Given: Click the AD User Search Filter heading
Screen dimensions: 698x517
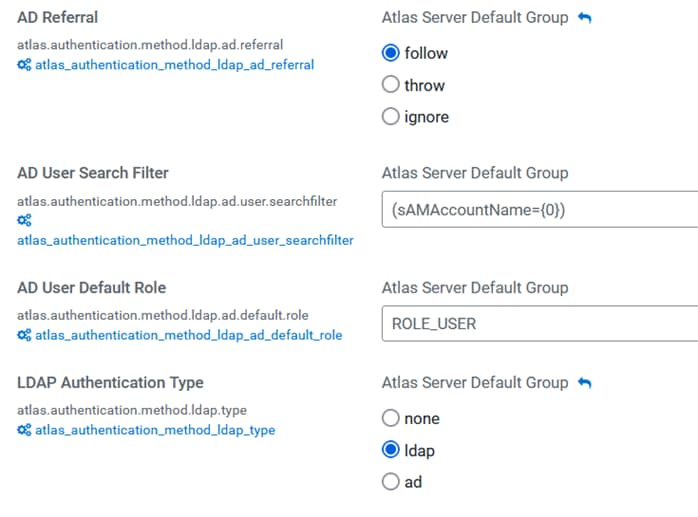Looking at the screenshot, I should [x=93, y=173].
